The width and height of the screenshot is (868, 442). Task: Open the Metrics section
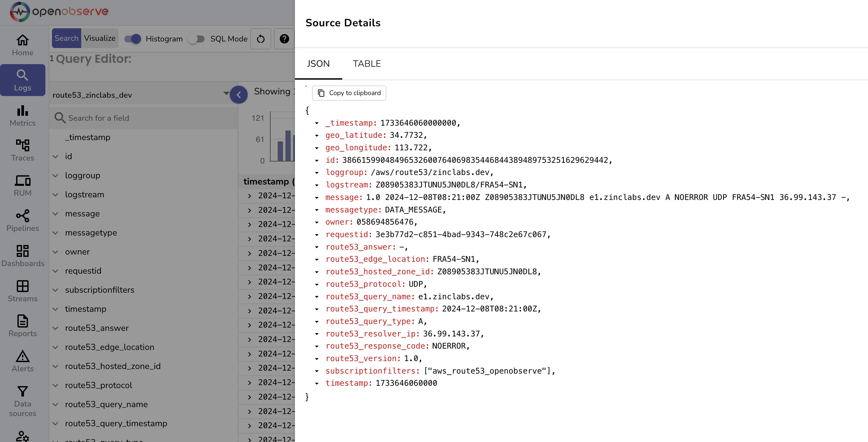coord(23,115)
